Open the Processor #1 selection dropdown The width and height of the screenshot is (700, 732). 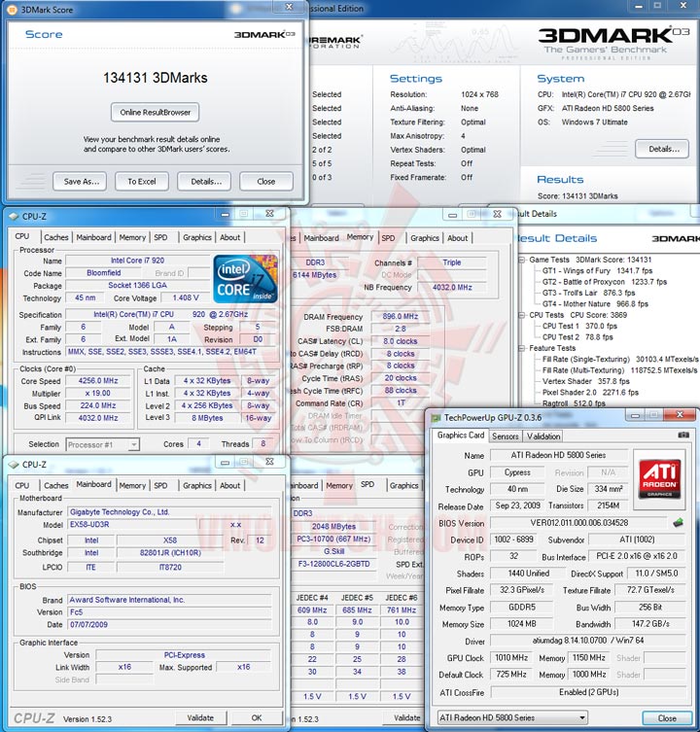click(133, 445)
